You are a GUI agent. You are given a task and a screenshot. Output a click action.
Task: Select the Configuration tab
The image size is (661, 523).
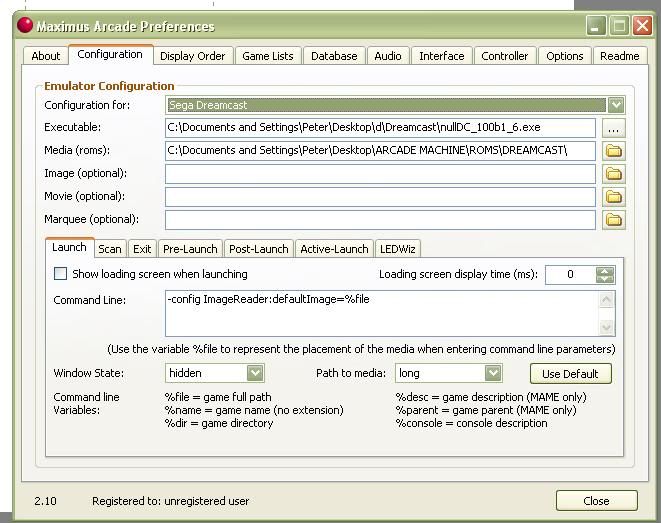(x=110, y=54)
